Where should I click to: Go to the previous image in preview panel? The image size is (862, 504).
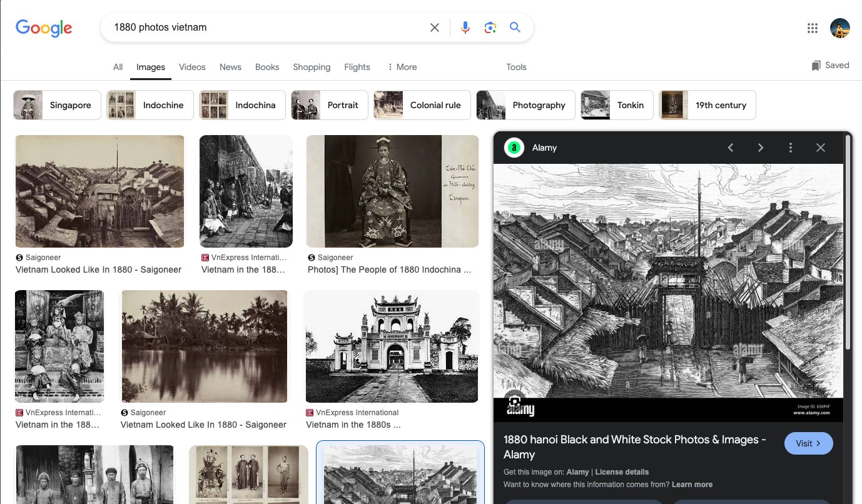coord(731,148)
